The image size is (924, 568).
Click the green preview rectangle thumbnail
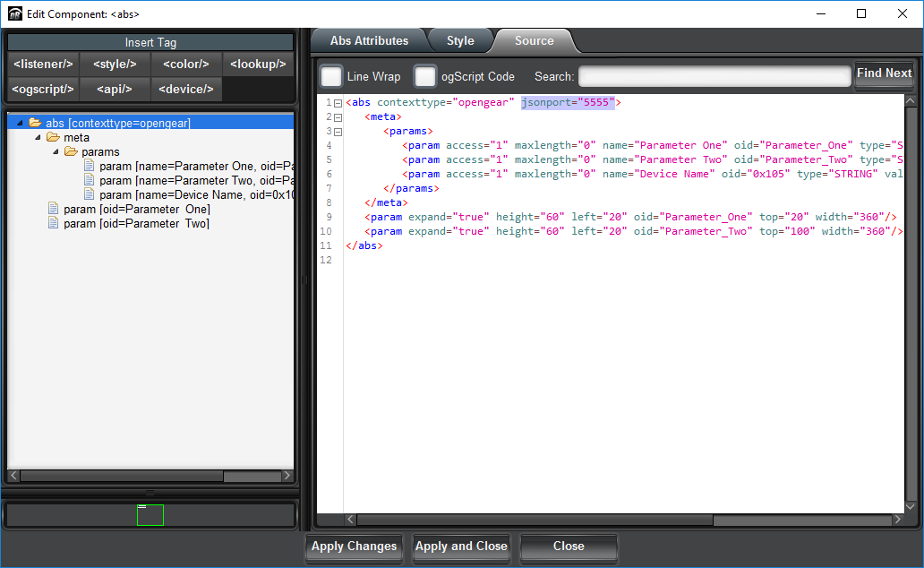point(150,514)
